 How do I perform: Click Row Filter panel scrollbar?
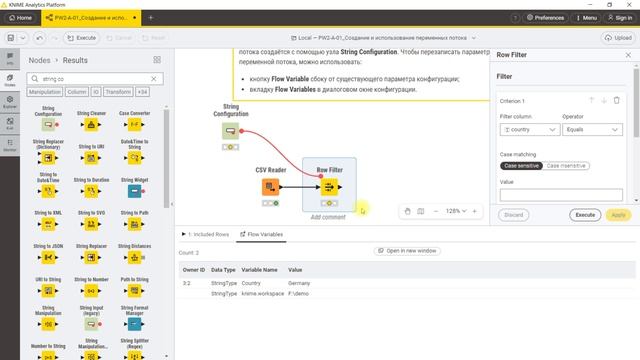[636, 103]
